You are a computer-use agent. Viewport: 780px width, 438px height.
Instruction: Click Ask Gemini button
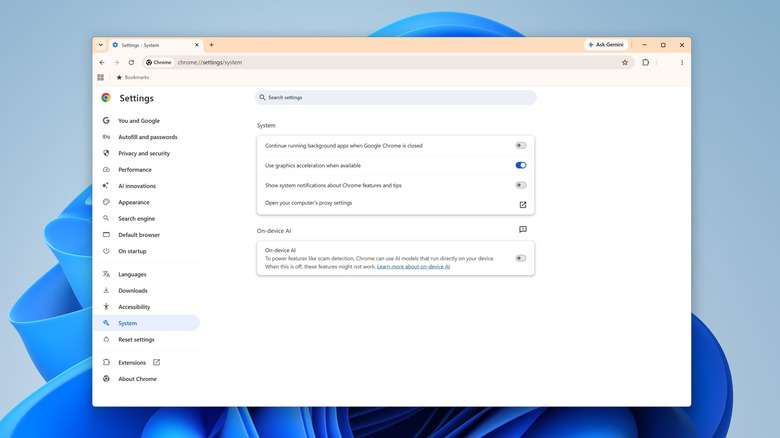tap(605, 45)
